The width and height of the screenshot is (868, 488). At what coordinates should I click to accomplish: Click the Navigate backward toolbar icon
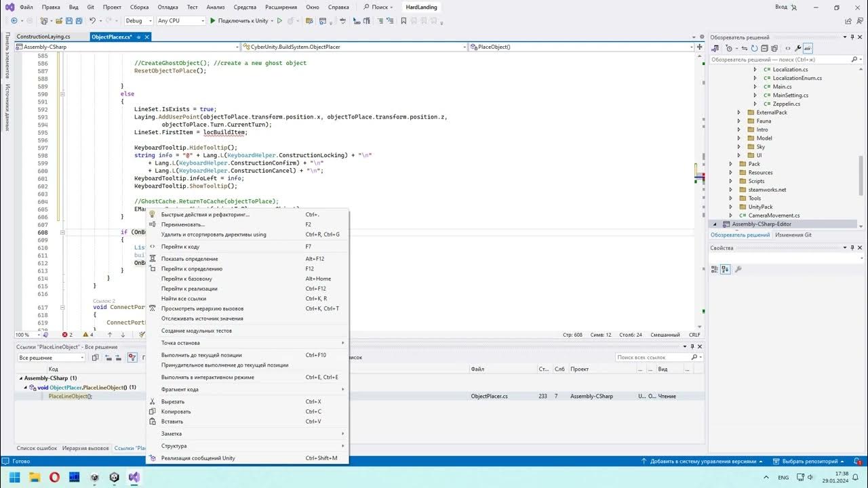pyautogui.click(x=14, y=20)
